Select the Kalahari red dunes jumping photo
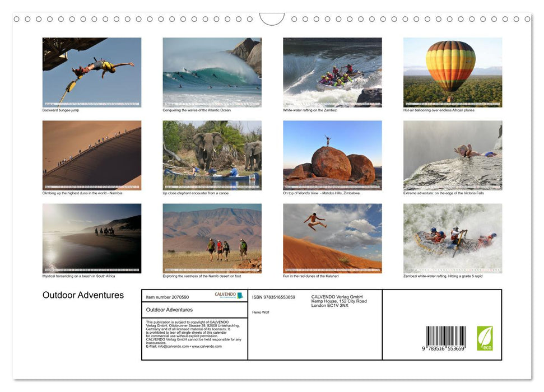The height and width of the screenshot is (392, 544). [332, 239]
